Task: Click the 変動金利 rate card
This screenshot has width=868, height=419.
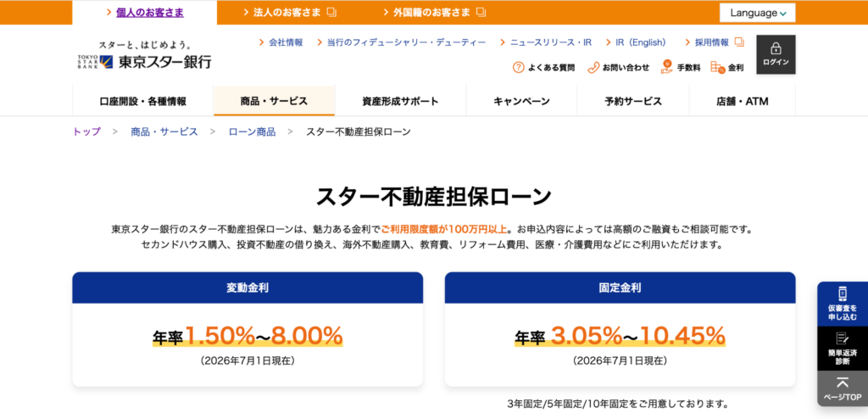Action: tap(248, 329)
